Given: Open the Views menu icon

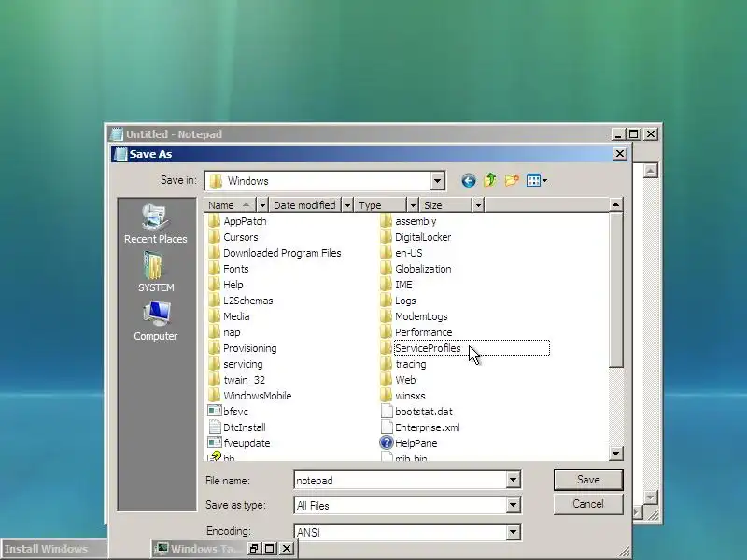Looking at the screenshot, I should point(536,180).
